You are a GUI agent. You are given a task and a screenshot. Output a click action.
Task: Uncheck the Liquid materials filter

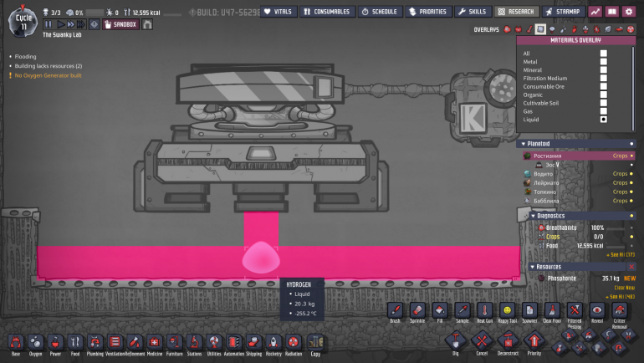click(x=603, y=120)
